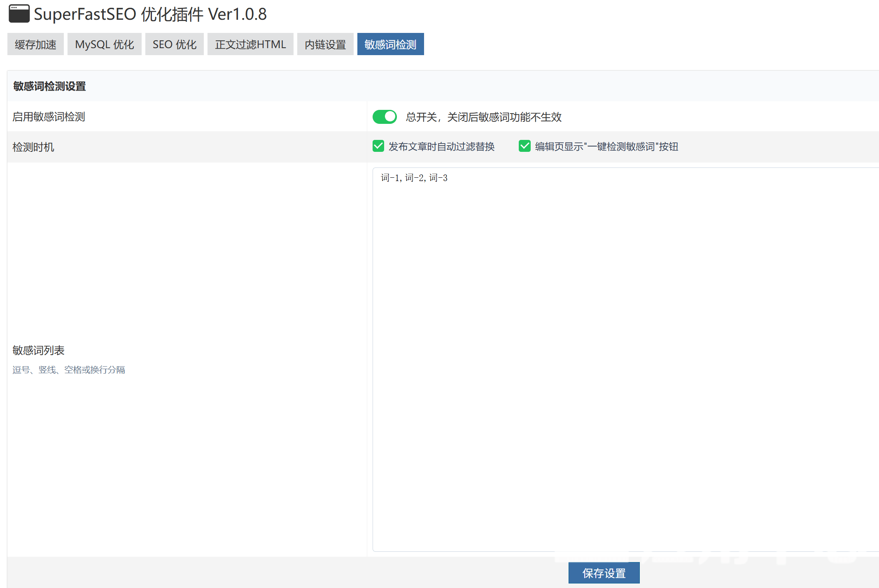Click the 检测时机 row label
The width and height of the screenshot is (879, 588).
33,147
